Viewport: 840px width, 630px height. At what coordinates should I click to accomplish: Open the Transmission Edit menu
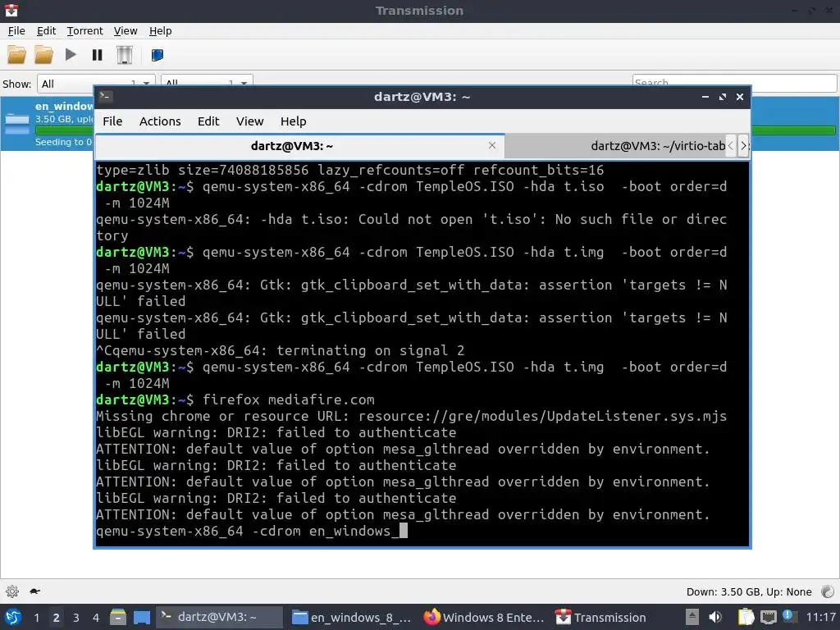[46, 31]
